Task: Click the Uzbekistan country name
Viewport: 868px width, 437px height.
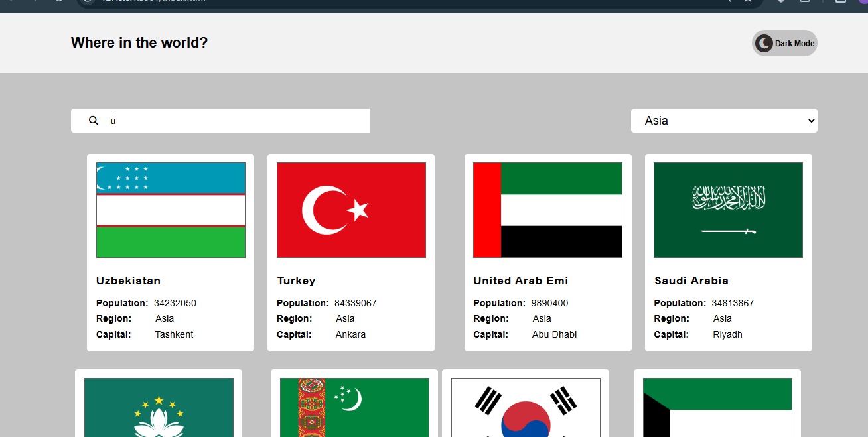Action: point(128,281)
